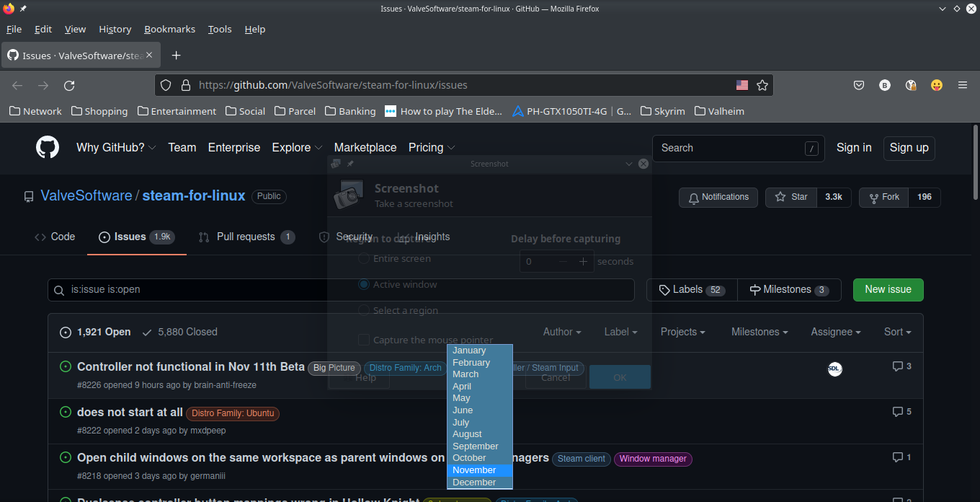This screenshot has width=980, height=502.
Task: Open the Shopping bookmarks folder
Action: point(99,111)
